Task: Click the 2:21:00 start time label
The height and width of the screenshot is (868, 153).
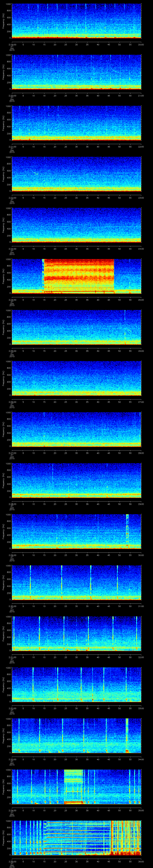Action: [x=12, y=147]
